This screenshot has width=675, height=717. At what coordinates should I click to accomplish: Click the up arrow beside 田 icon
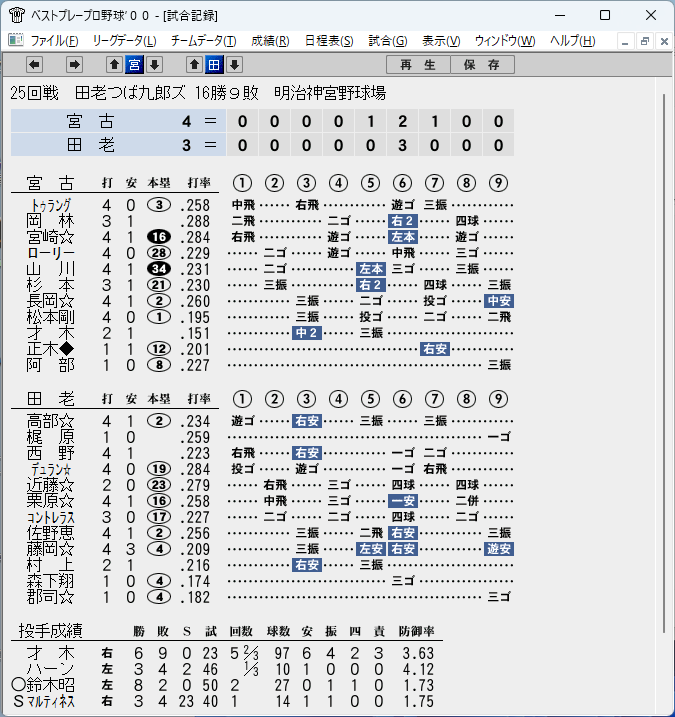(194, 64)
